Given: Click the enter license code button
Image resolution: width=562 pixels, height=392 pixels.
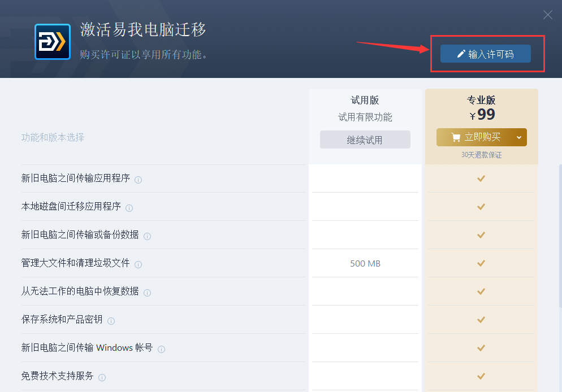Looking at the screenshot, I should coord(485,54).
